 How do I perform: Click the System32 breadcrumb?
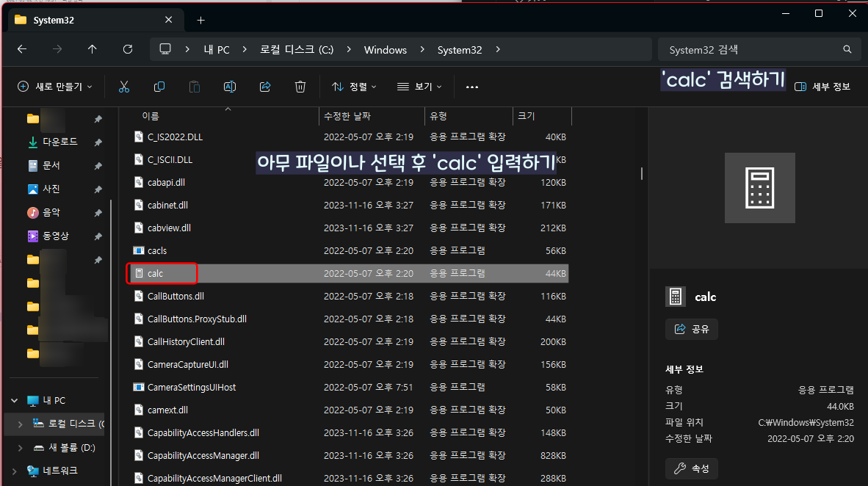click(460, 50)
